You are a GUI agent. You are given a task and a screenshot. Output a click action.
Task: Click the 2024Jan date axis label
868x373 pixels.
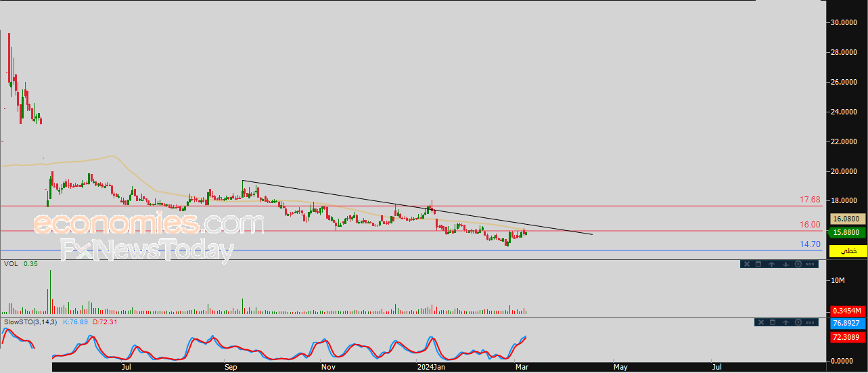tap(432, 367)
